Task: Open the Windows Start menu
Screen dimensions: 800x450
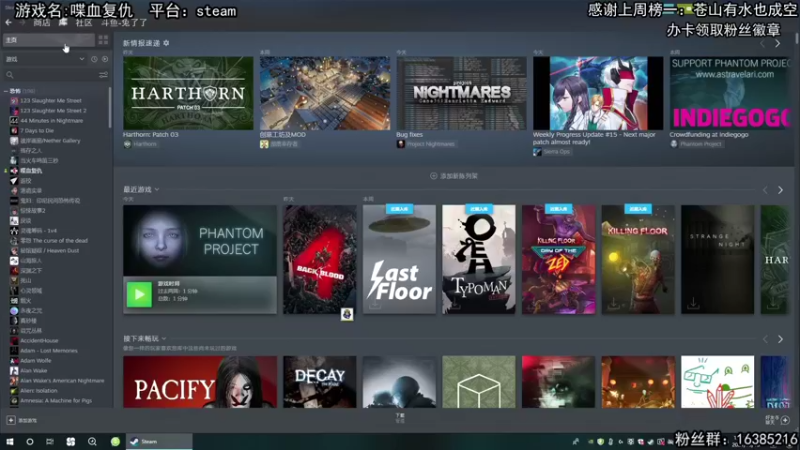Action: tap(10, 441)
